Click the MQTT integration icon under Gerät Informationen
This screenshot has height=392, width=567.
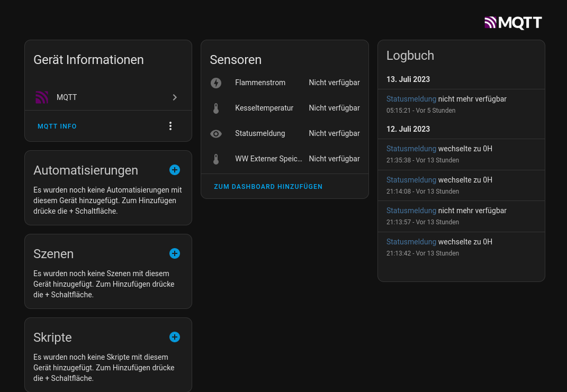[x=42, y=97]
